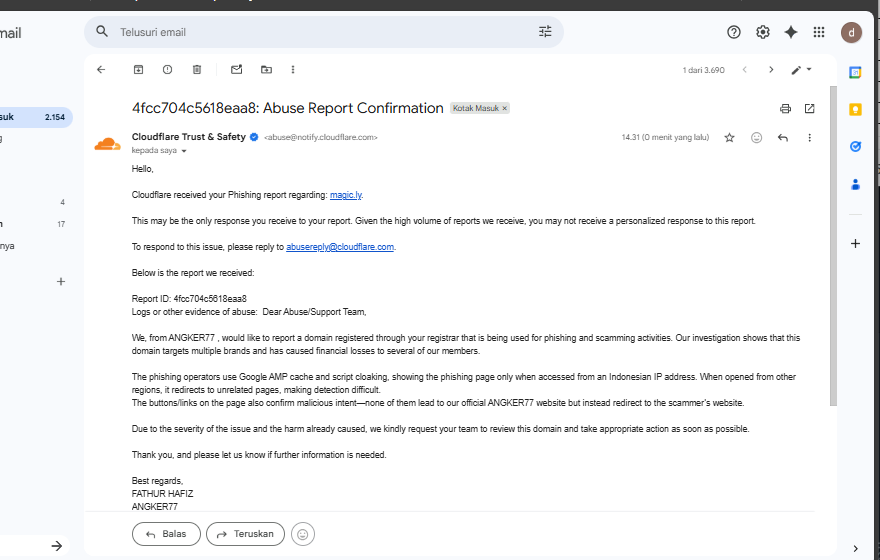Open Gmail support help icon
This screenshot has height=560, width=880.
click(734, 32)
